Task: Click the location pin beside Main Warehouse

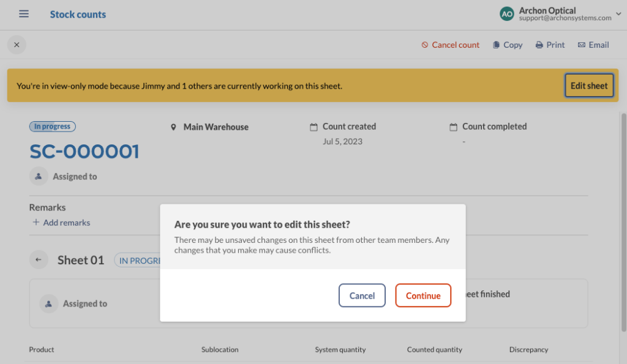Action: point(173,127)
